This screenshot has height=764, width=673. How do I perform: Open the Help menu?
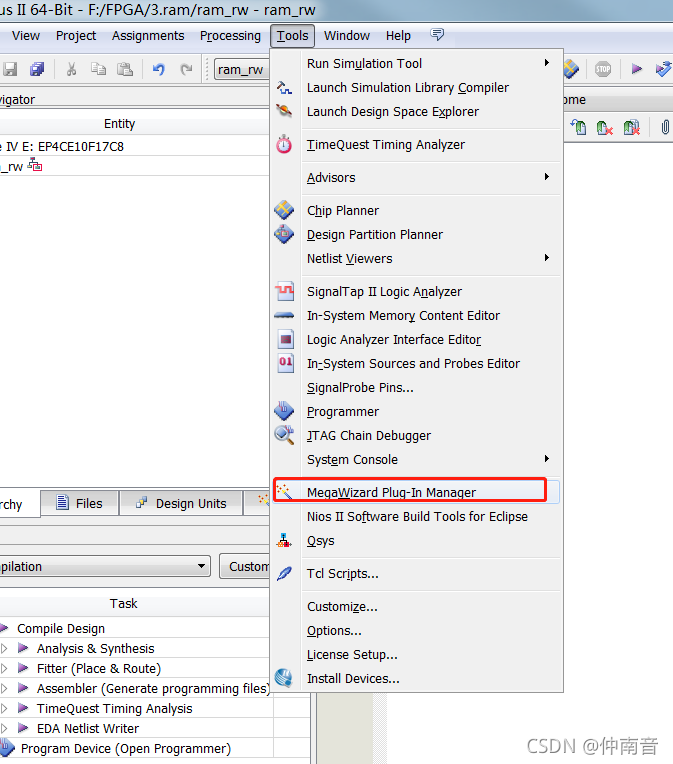[398, 36]
